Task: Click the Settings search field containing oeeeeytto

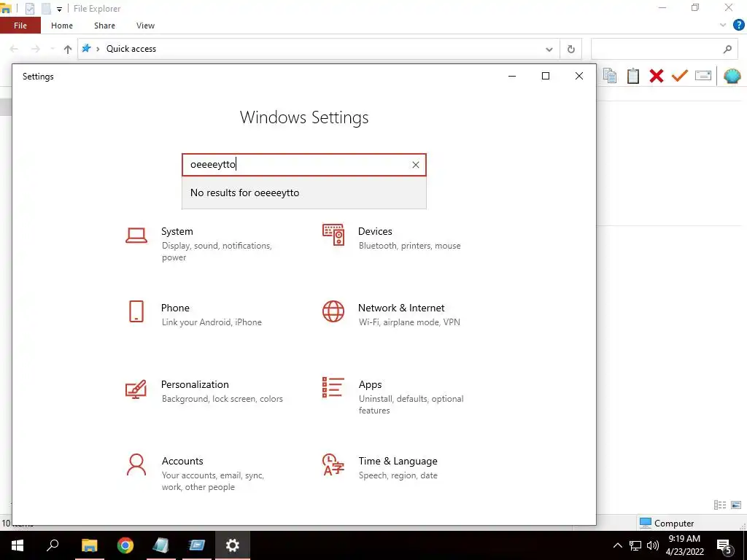Action: 304,165
